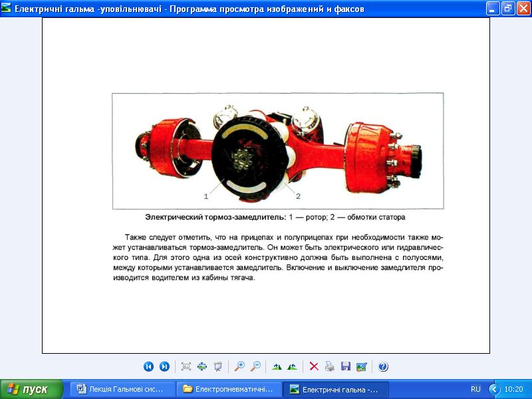Click the caption 'Электрический тормоз-замедлитель'
Screen dimensions: 532x399
(x=215, y=217)
